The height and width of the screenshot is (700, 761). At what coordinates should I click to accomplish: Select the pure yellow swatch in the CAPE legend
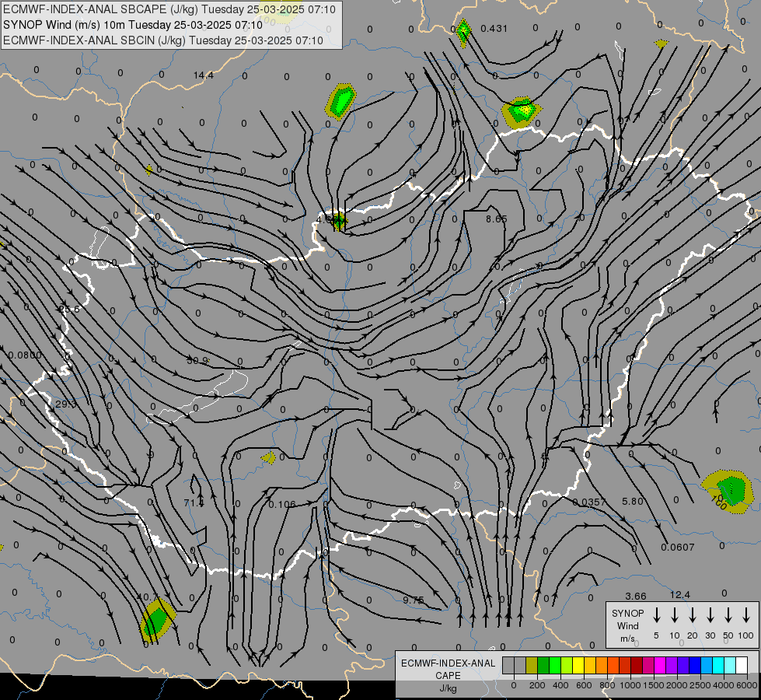(578, 665)
